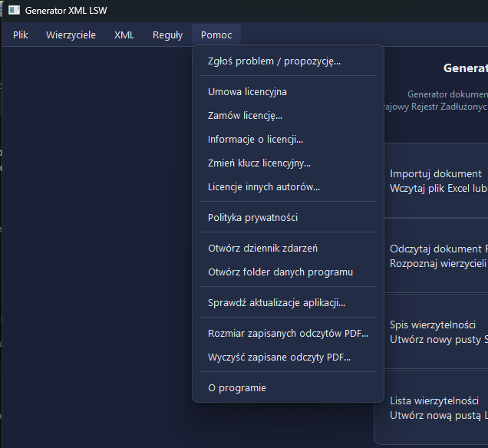Open Rozmiar zapisanych odczytów PDF...
This screenshot has height=448, width=488.
(289, 333)
